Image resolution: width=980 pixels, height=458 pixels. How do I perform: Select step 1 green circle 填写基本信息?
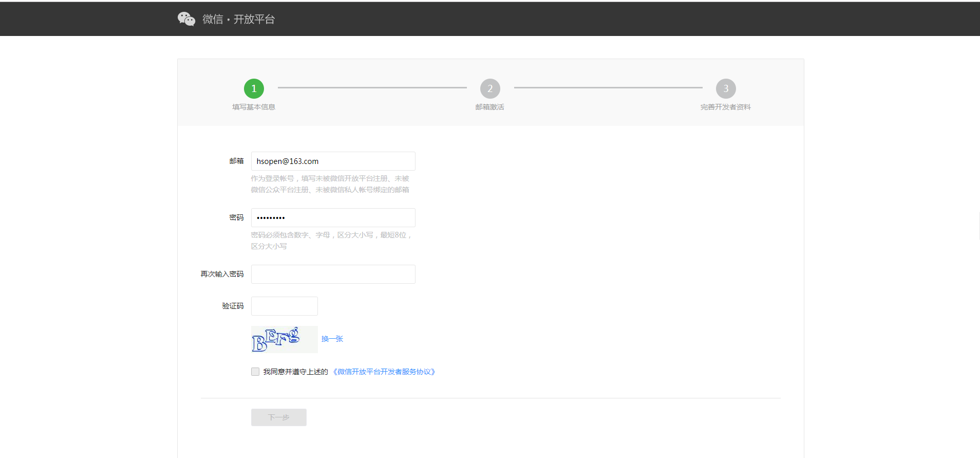(254, 88)
